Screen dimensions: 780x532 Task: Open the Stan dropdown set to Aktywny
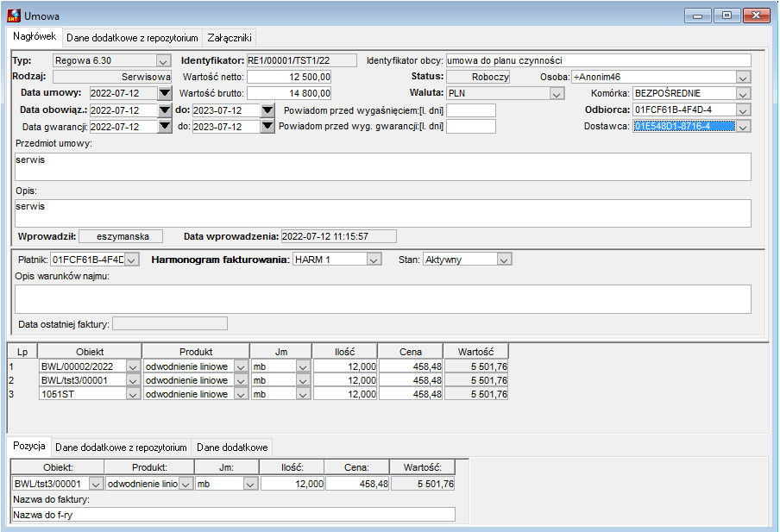click(504, 260)
